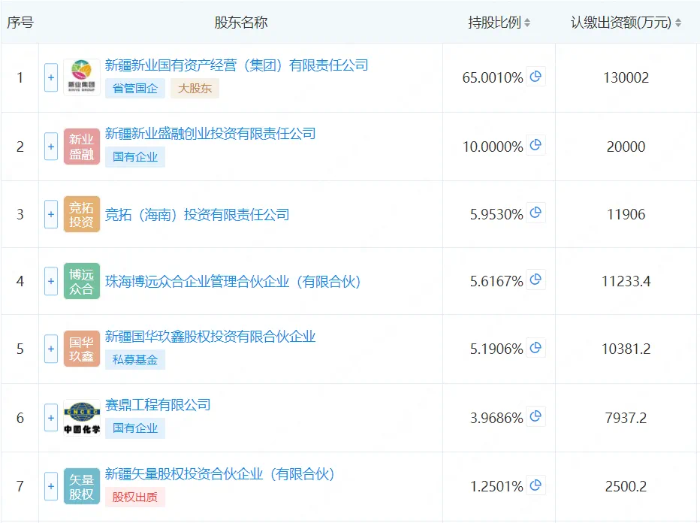Open 新疆新业盛融创业投资有限责任公司 link
Image resolution: width=700 pixels, height=523 pixels.
[x=210, y=133]
